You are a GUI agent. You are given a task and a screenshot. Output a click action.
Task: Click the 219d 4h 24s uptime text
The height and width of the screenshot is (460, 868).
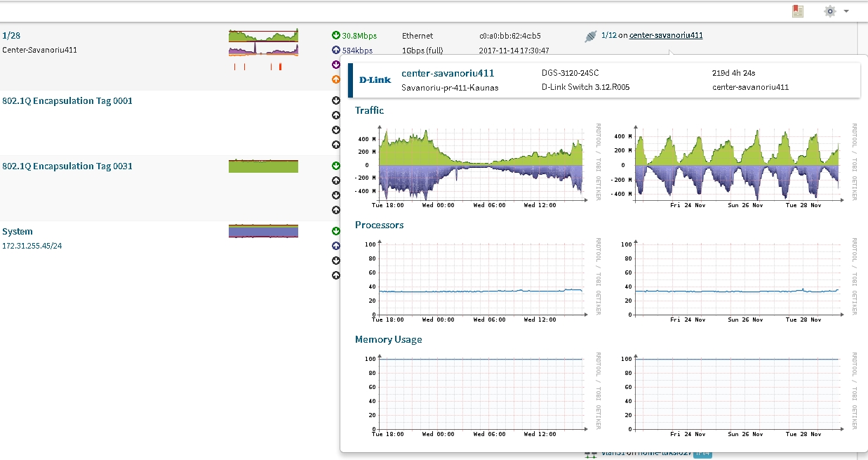click(733, 72)
